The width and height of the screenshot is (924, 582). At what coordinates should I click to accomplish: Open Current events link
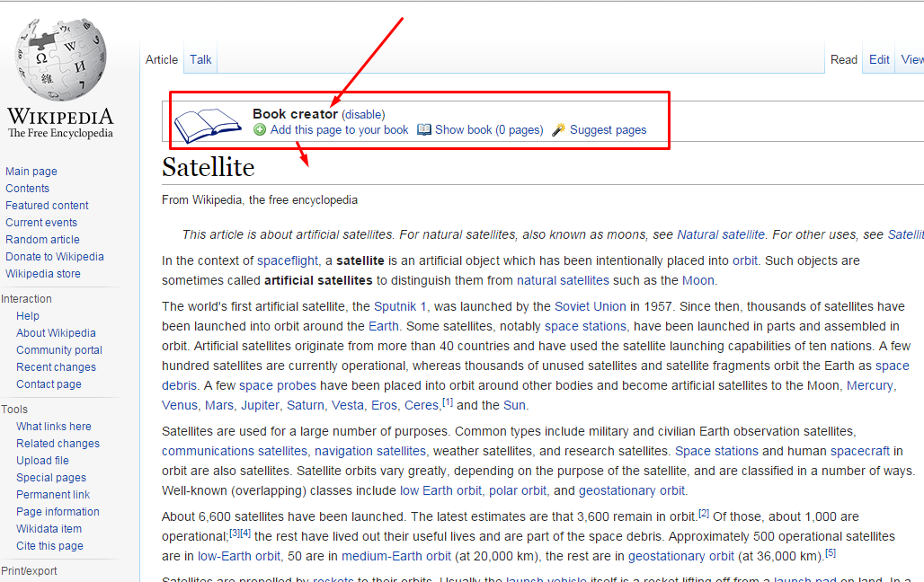pos(41,223)
